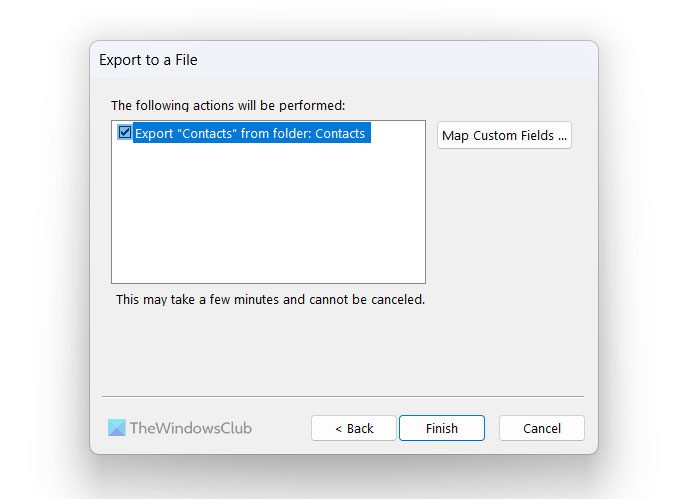Click the TheWindowsClub logo icon
The width and height of the screenshot is (700, 499).
pyautogui.click(x=118, y=428)
